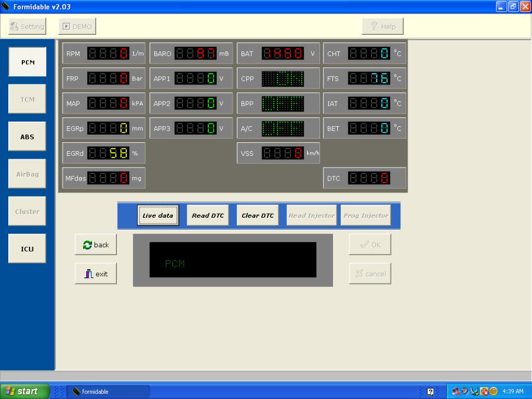The width and height of the screenshot is (532, 399).
Task: Click the Live data button
Action: click(158, 215)
